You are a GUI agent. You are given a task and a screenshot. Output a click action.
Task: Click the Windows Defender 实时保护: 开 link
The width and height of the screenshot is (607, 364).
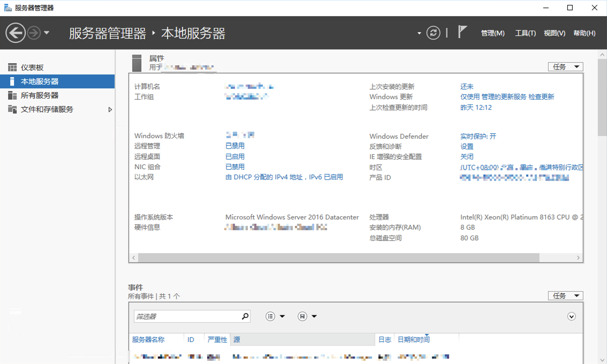(478, 136)
